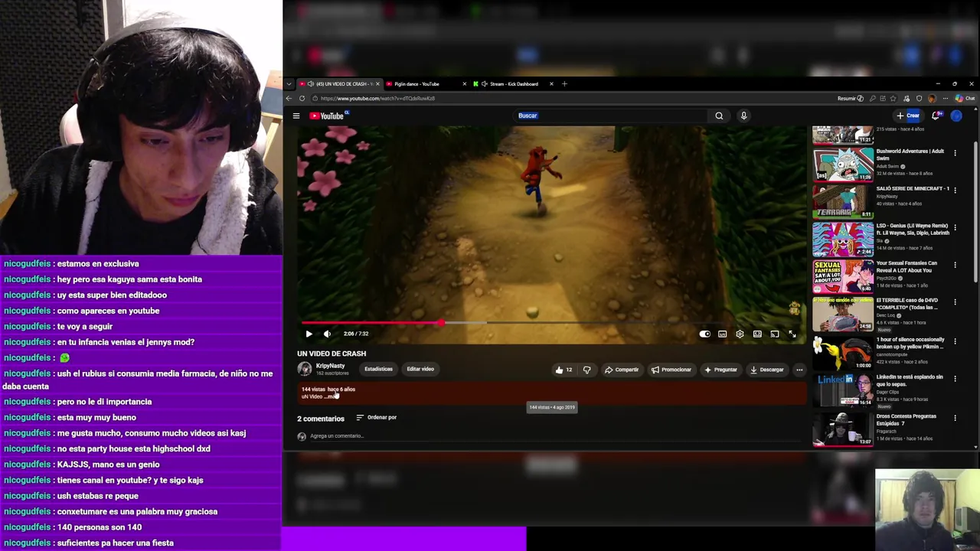The height and width of the screenshot is (551, 980).
Task: Reload the browser page
Action: tap(302, 98)
